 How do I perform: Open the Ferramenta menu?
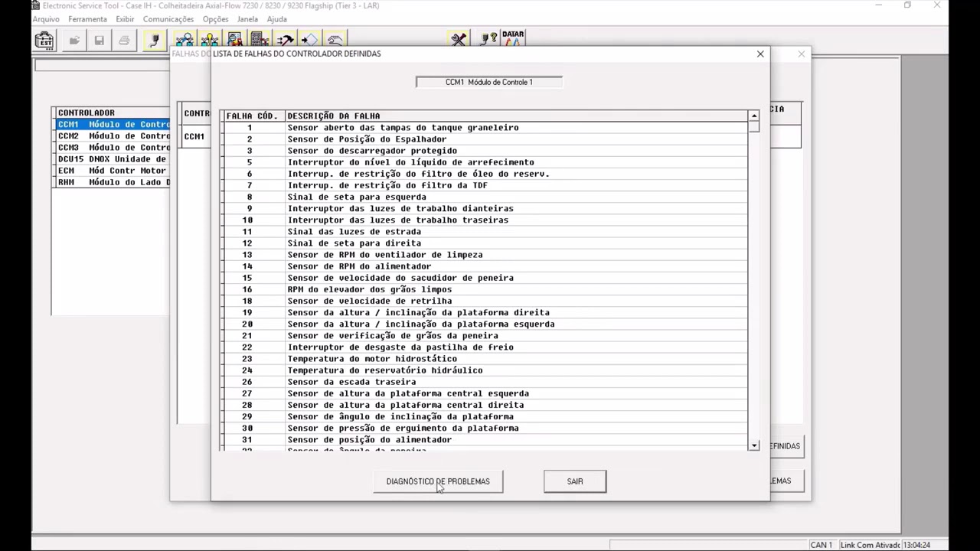click(x=87, y=19)
